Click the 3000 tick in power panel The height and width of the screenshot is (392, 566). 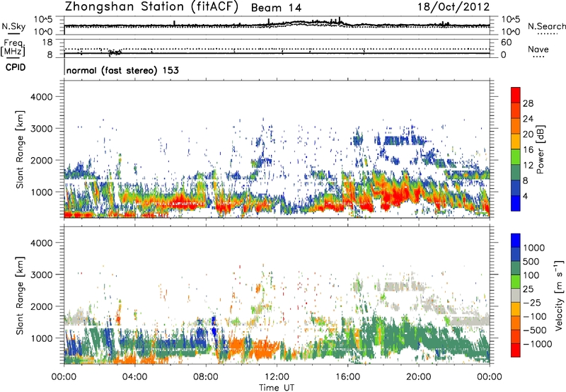(42, 129)
